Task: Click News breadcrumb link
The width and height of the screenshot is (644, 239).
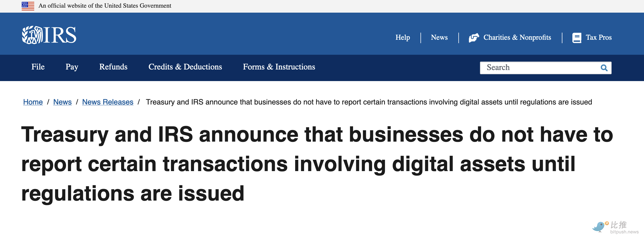Action: click(x=62, y=102)
